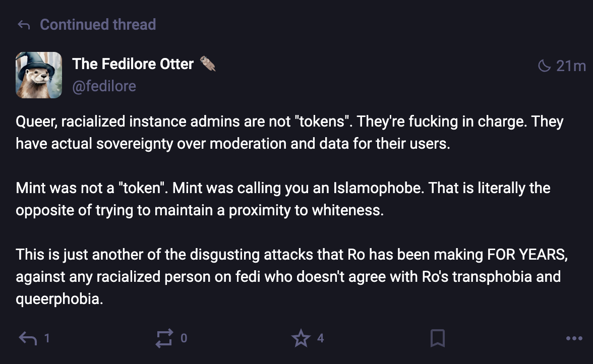
Task: Click the Continued thread back-arrow icon
Action: [x=24, y=25]
